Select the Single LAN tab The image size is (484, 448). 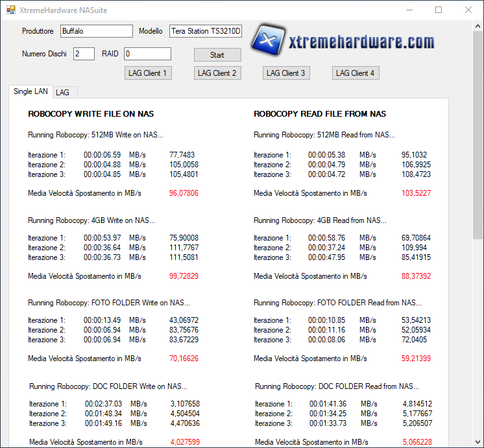tap(30, 92)
